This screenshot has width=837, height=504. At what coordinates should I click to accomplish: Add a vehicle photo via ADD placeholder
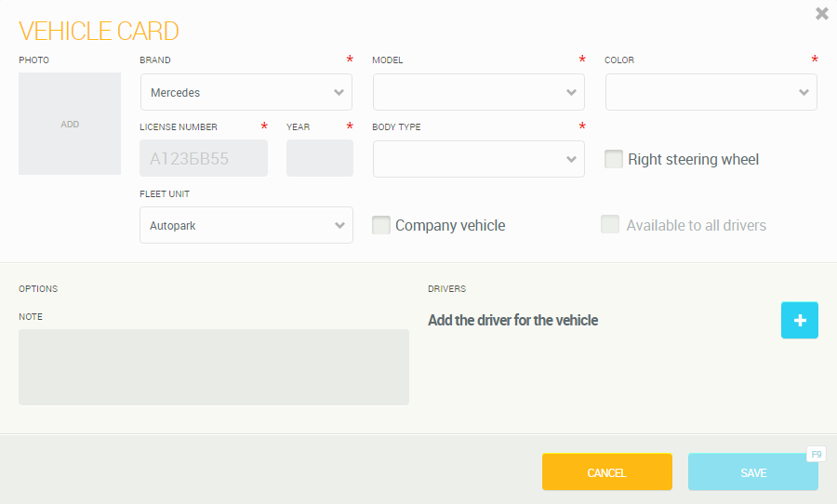click(x=70, y=124)
